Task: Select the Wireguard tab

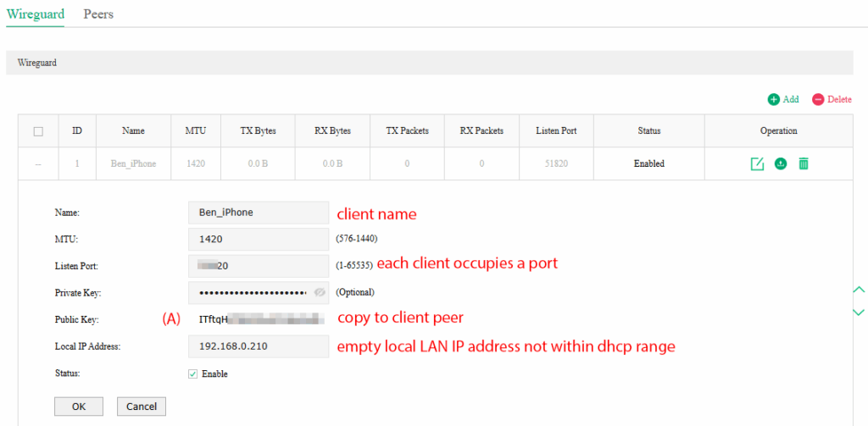Action: (x=35, y=14)
